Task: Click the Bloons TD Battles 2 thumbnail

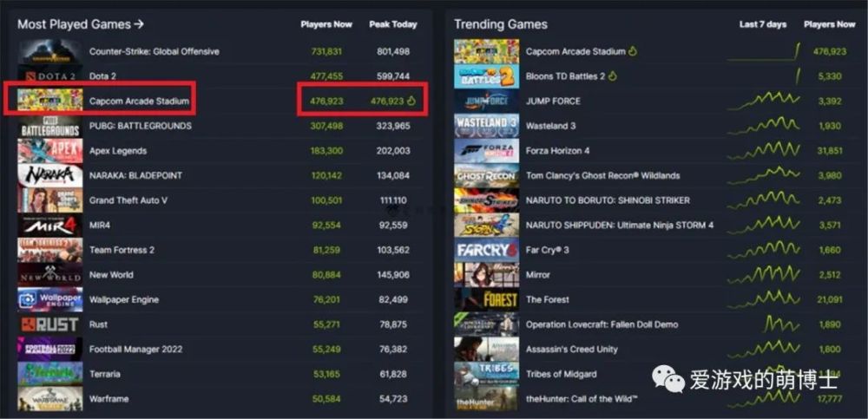Action: (487, 76)
